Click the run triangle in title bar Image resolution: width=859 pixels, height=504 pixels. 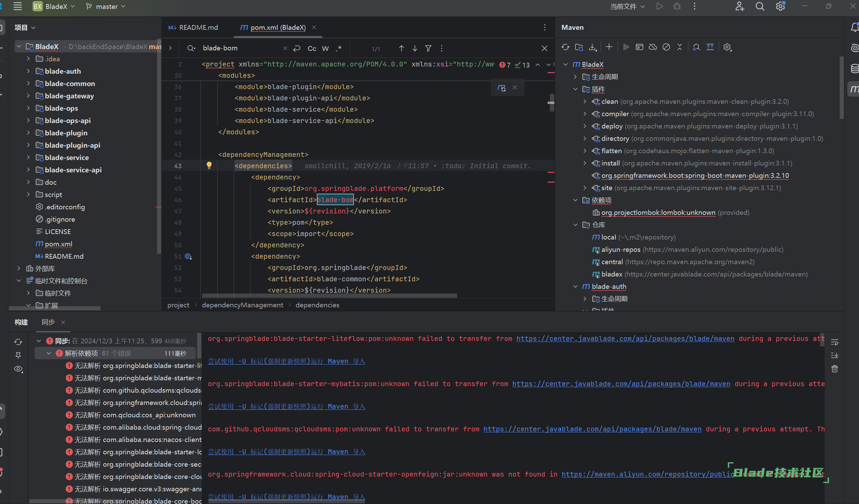659,6
